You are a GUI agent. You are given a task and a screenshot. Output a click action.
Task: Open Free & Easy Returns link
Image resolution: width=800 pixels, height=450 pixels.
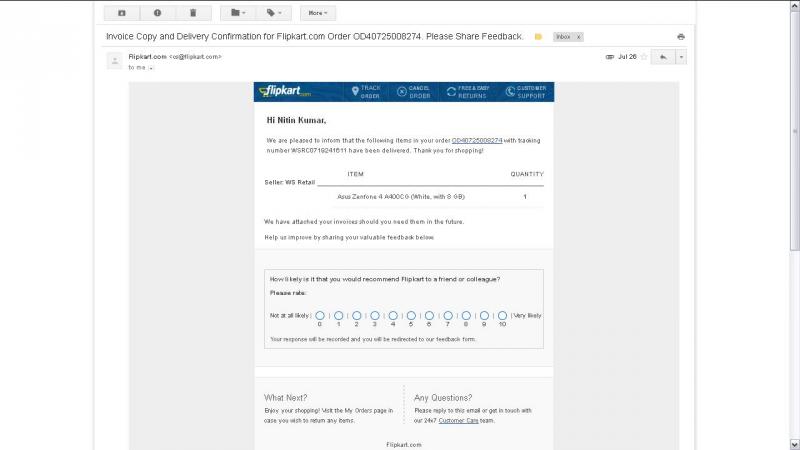[x=468, y=92]
